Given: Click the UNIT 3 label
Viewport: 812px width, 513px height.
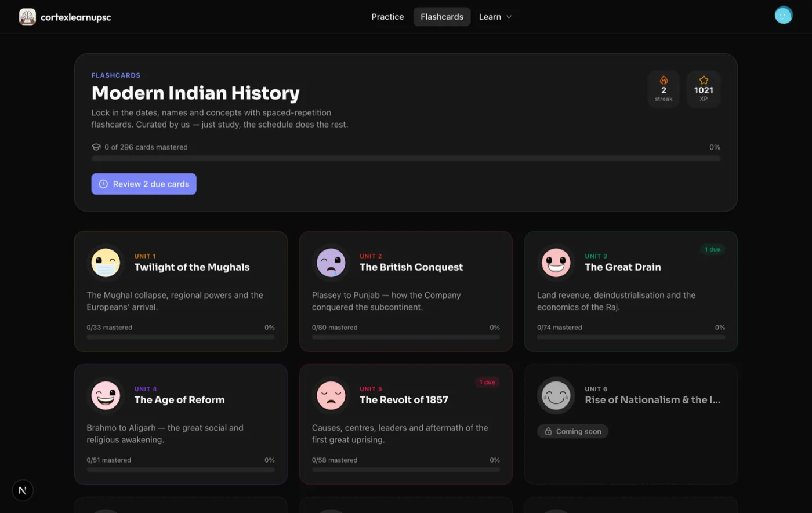Looking at the screenshot, I should tap(596, 256).
